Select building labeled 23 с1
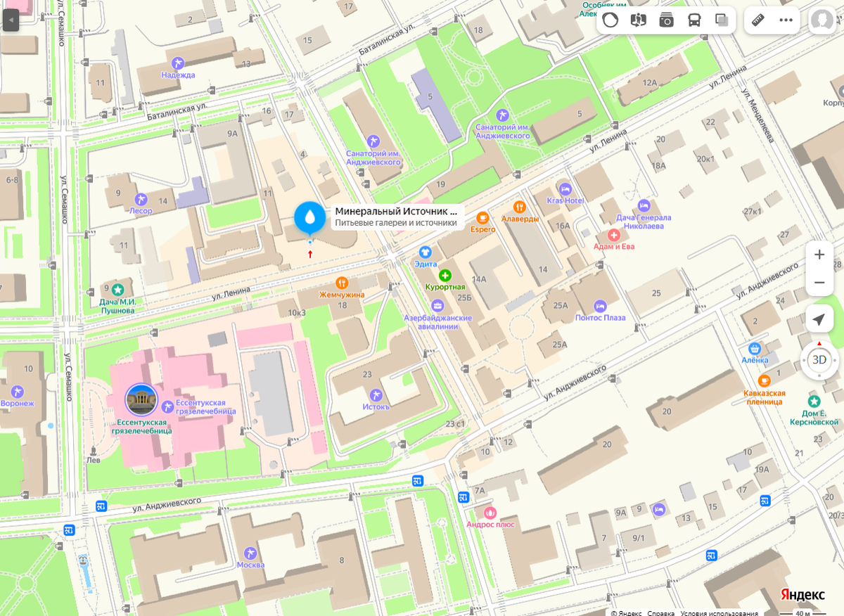Viewport: 844px width, 616px height. coord(456,423)
